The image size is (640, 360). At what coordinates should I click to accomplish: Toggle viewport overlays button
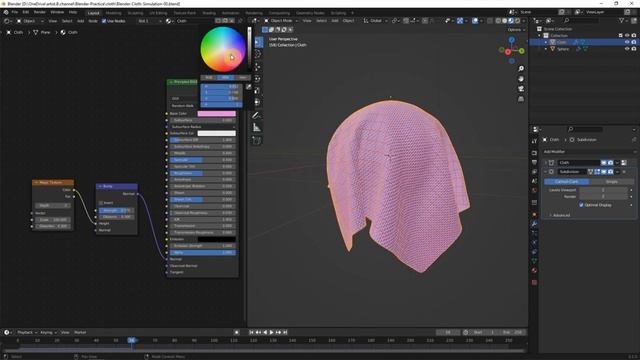pyautogui.click(x=475, y=20)
